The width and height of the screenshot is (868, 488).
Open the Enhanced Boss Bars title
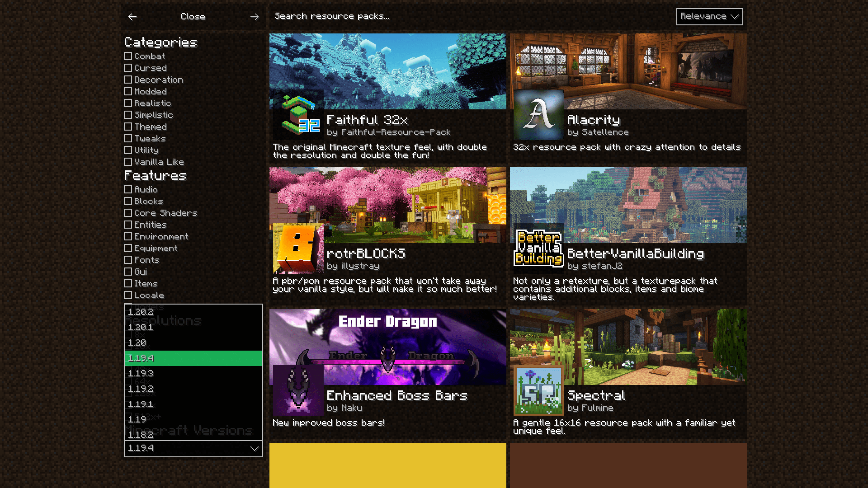pyautogui.click(x=397, y=395)
